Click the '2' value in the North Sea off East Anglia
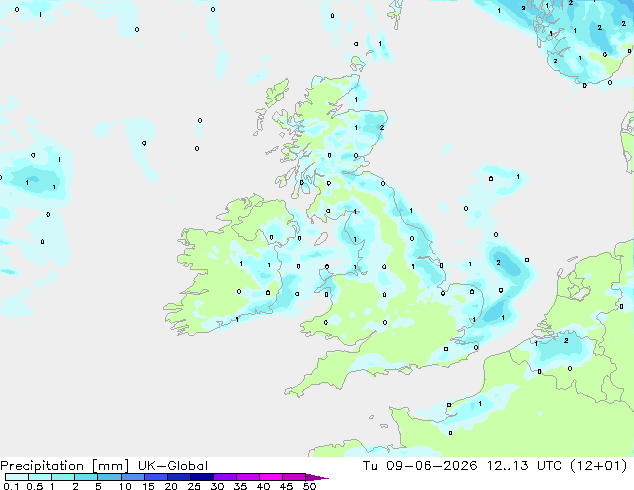Viewport: 634px width, 490px height. (499, 263)
